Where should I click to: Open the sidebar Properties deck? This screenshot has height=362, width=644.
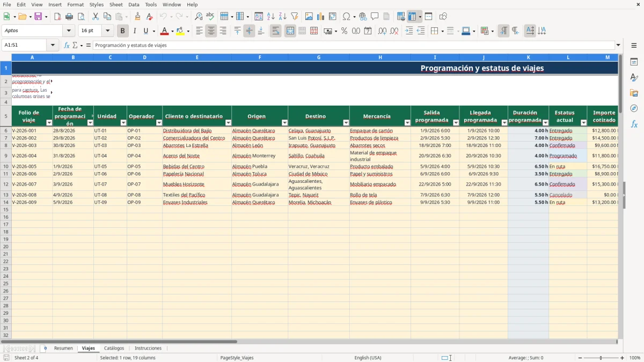coord(634,62)
